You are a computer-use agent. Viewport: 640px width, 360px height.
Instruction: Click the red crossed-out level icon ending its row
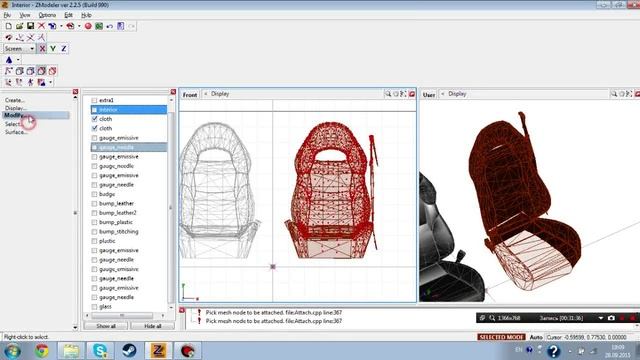pos(52,71)
